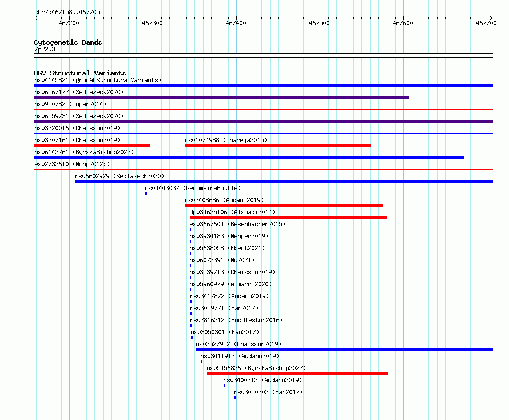Screen dimensions: 509x420
Task: Select the 7p22.3 band label
Action: click(x=45, y=49)
